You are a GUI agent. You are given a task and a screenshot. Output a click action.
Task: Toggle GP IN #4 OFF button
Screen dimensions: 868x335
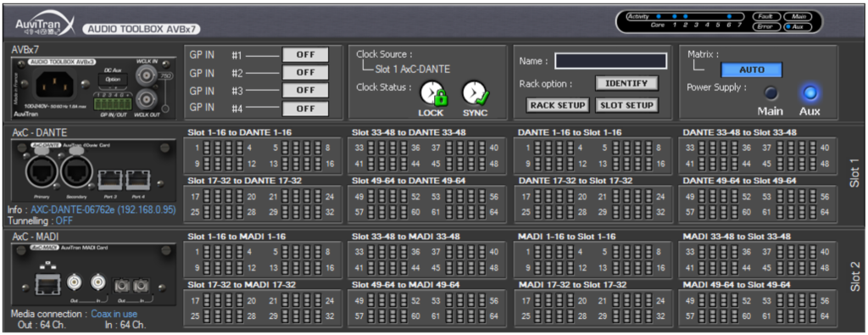pos(305,109)
